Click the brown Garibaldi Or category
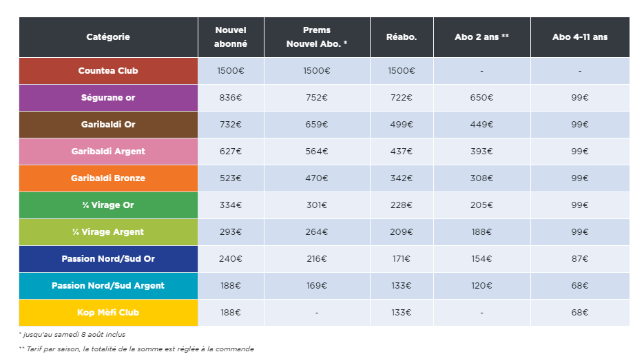Image resolution: width=644 pixels, height=363 pixels. coord(108,125)
